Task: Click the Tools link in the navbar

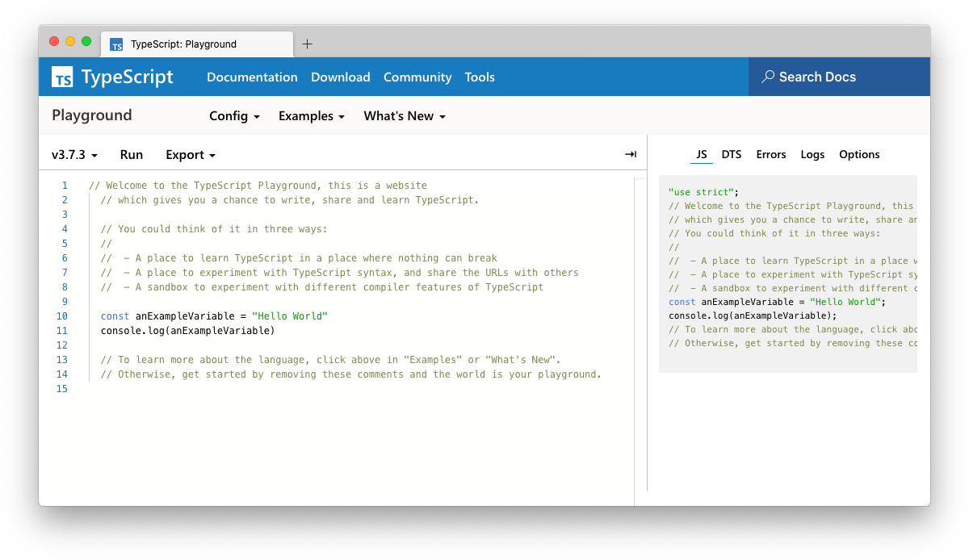Action: pos(480,77)
